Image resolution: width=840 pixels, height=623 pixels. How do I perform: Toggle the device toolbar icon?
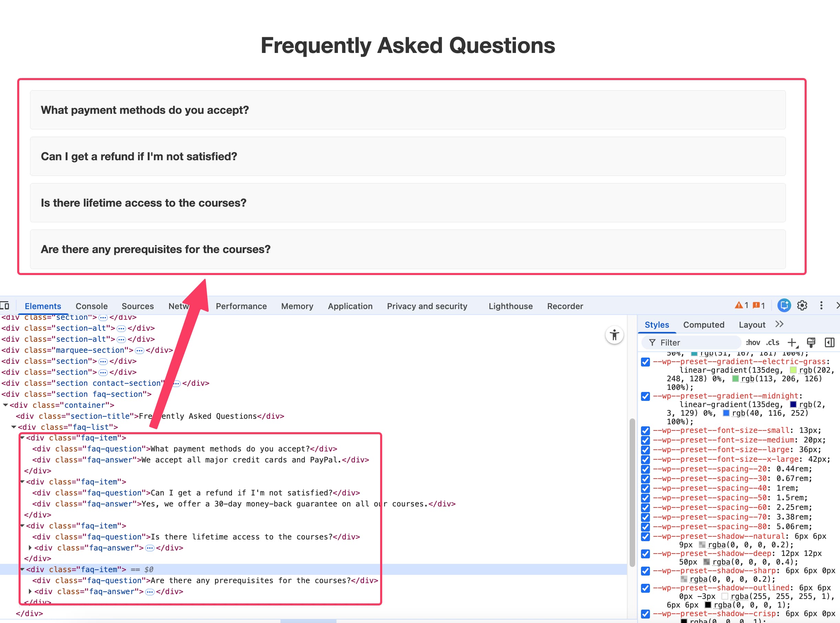click(5, 305)
